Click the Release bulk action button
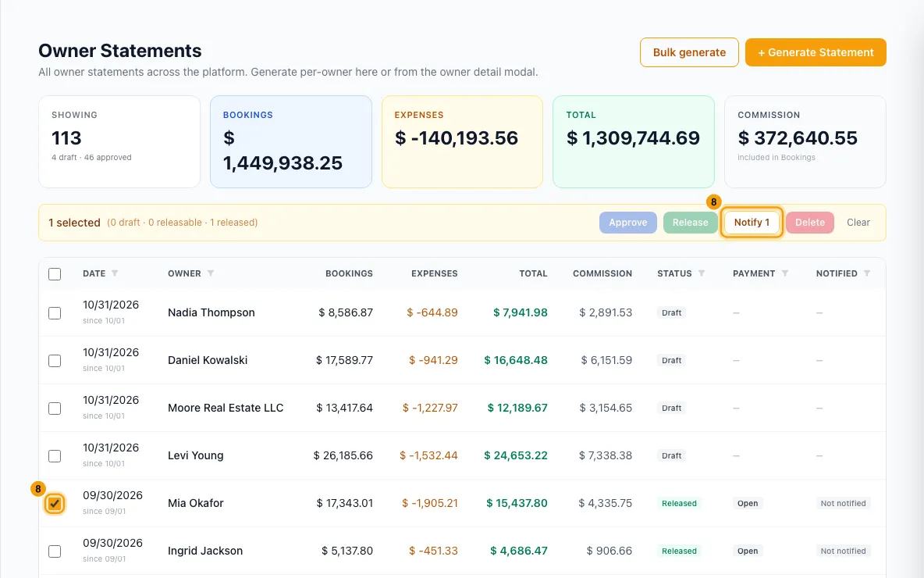924x578 pixels. tap(690, 223)
